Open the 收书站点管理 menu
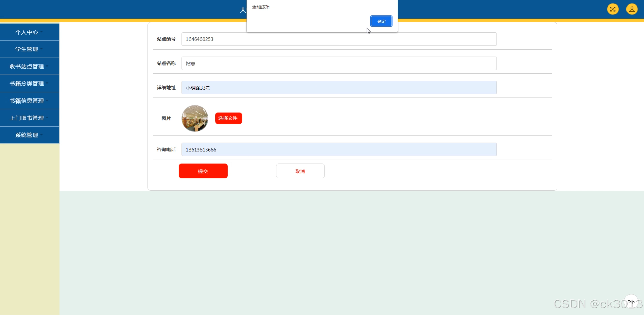Screen dimensions: 644x315 [x=30, y=66]
